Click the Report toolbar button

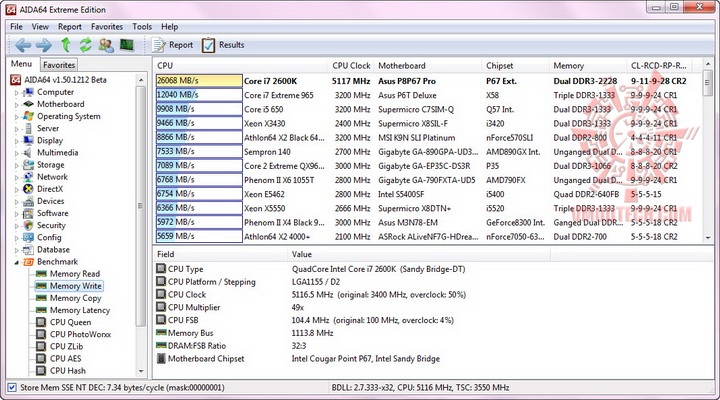tap(173, 45)
